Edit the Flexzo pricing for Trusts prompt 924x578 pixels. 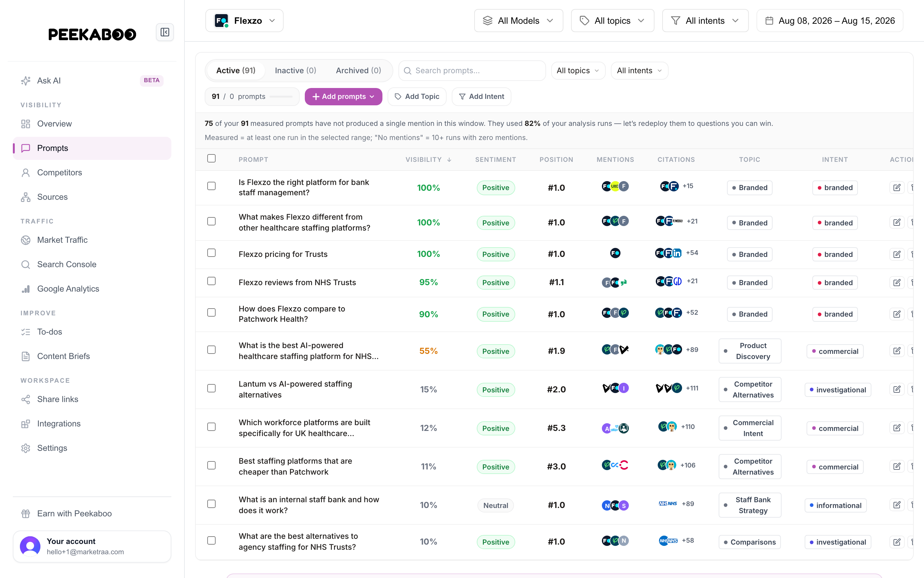(x=897, y=255)
